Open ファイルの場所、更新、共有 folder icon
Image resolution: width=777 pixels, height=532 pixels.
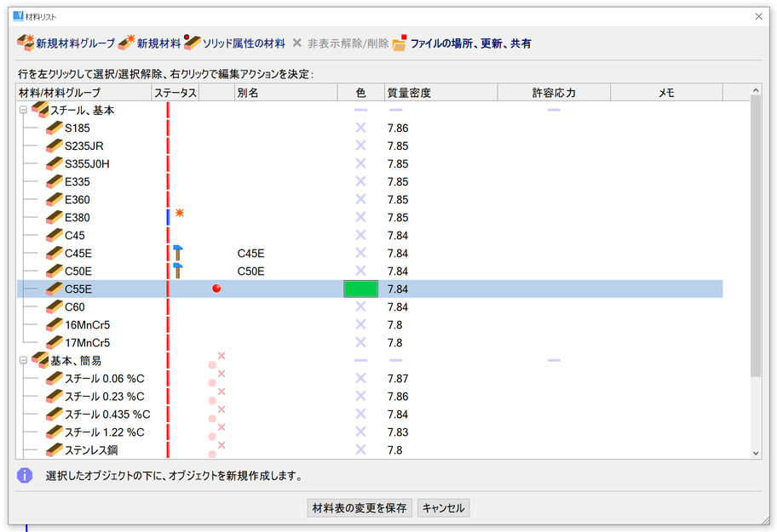(400, 43)
